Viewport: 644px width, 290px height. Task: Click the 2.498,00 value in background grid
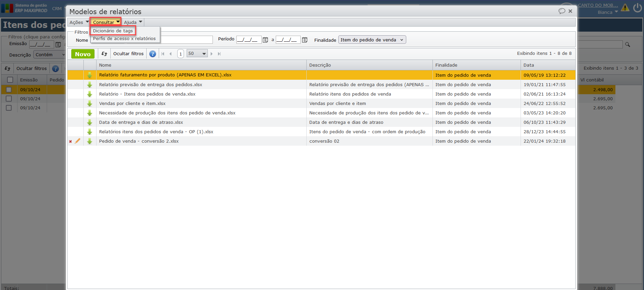click(x=603, y=90)
